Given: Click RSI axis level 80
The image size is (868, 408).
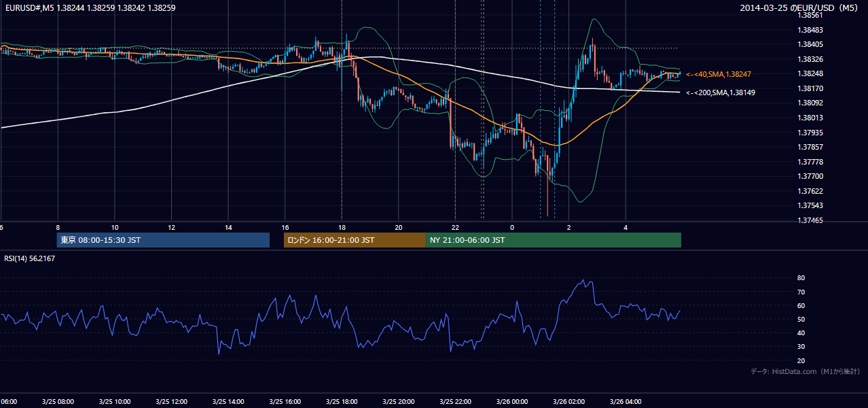Looking at the screenshot, I should point(801,278).
